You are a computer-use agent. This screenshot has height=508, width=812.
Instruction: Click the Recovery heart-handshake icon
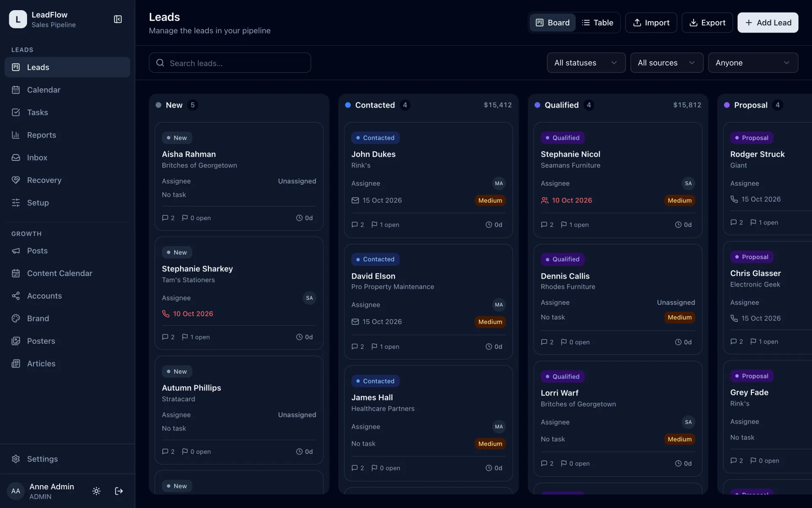(16, 180)
